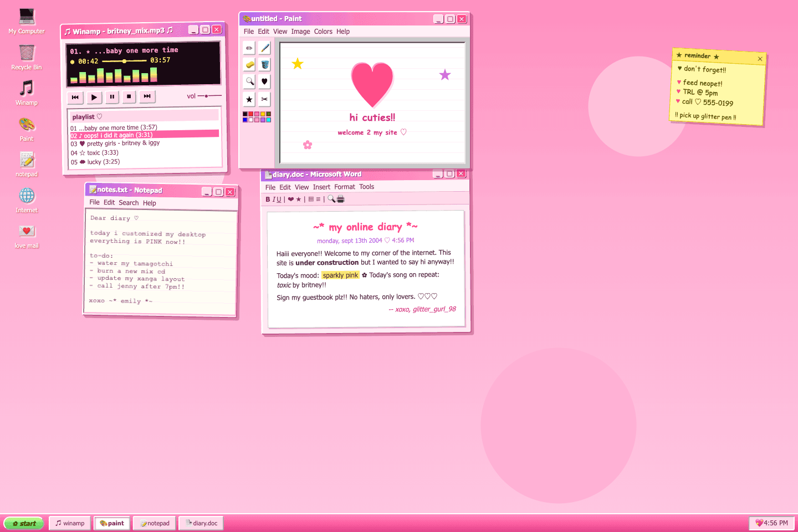Open the love mail desktop icon
The height and width of the screenshot is (532, 798).
pos(27,236)
